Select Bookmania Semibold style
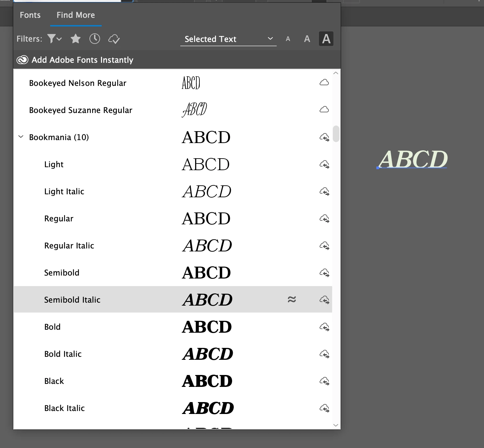484x448 pixels. [x=173, y=273]
